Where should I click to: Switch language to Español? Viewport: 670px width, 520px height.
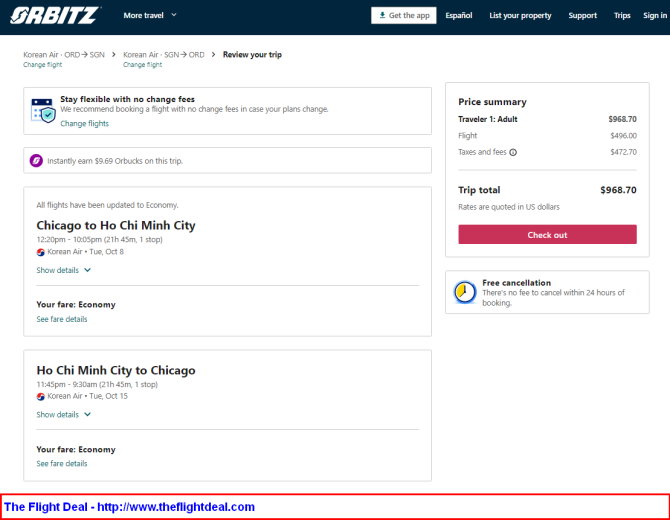point(459,15)
